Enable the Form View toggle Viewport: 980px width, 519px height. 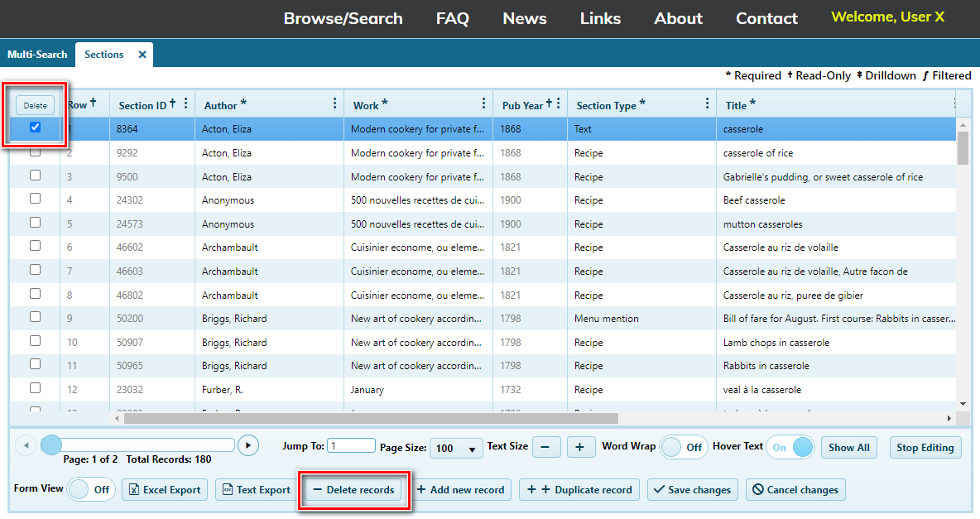click(89, 489)
